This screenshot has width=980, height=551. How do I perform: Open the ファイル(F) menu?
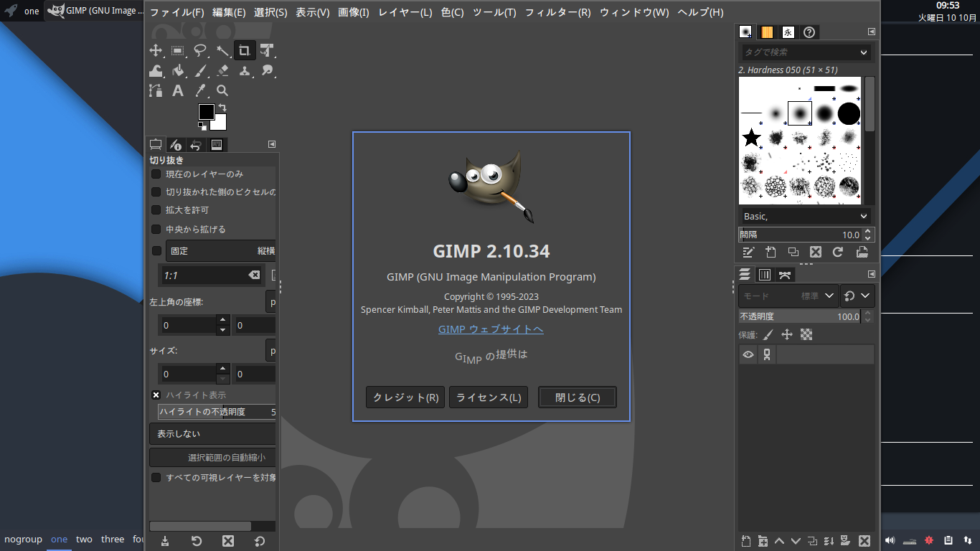tap(176, 12)
